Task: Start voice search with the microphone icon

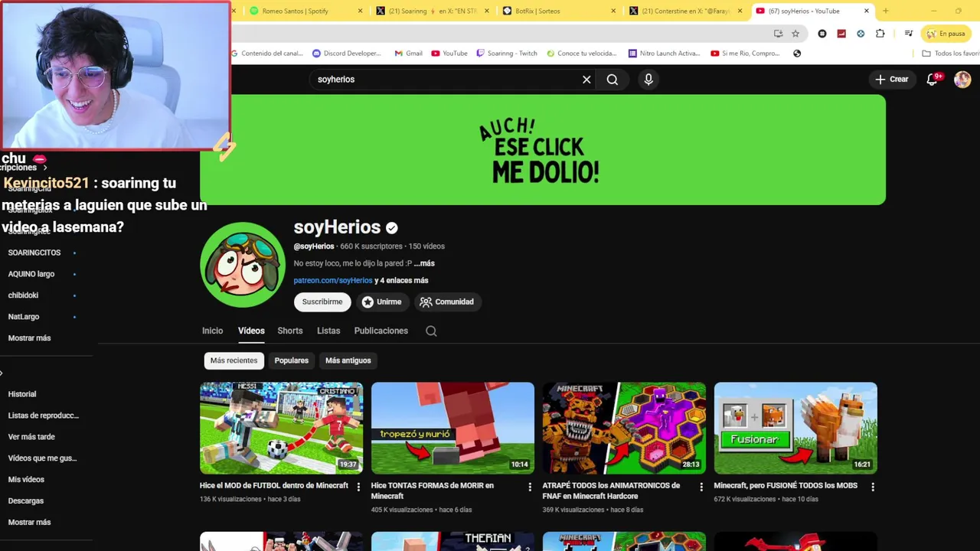Action: pos(648,80)
